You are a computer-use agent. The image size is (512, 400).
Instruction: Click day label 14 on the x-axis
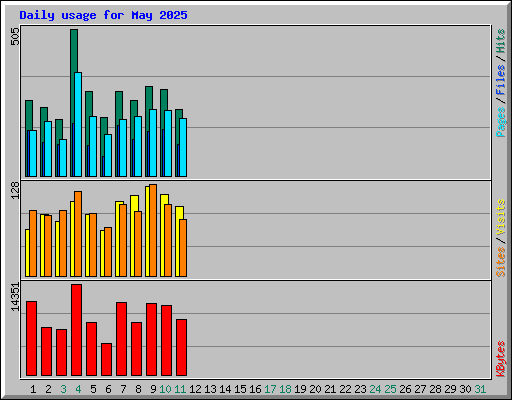click(225, 389)
